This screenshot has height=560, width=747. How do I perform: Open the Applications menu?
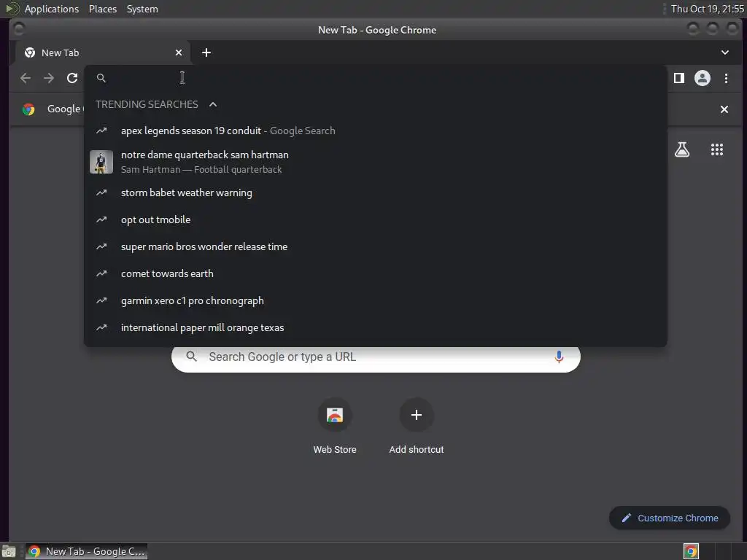[52, 9]
